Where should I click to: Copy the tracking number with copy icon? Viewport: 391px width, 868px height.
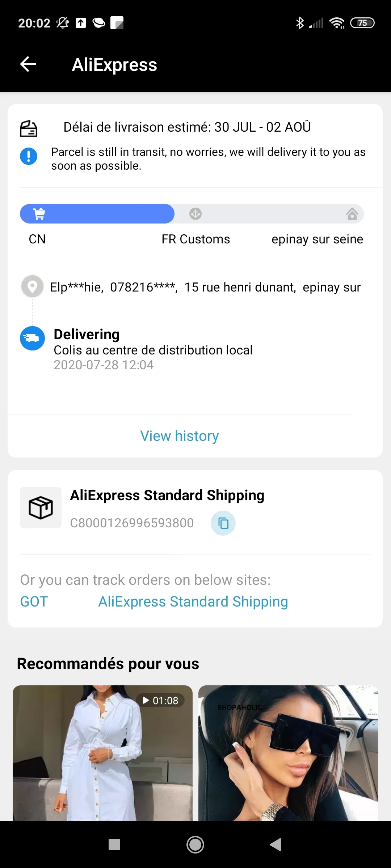coord(223,523)
